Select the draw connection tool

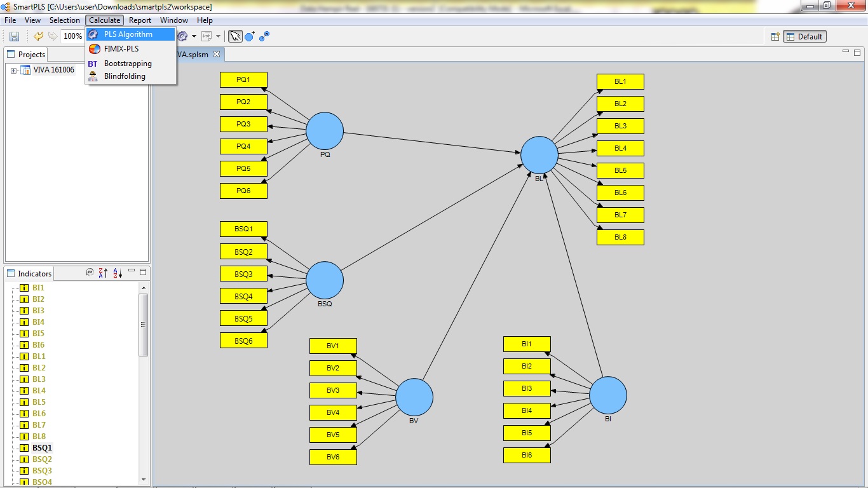264,36
